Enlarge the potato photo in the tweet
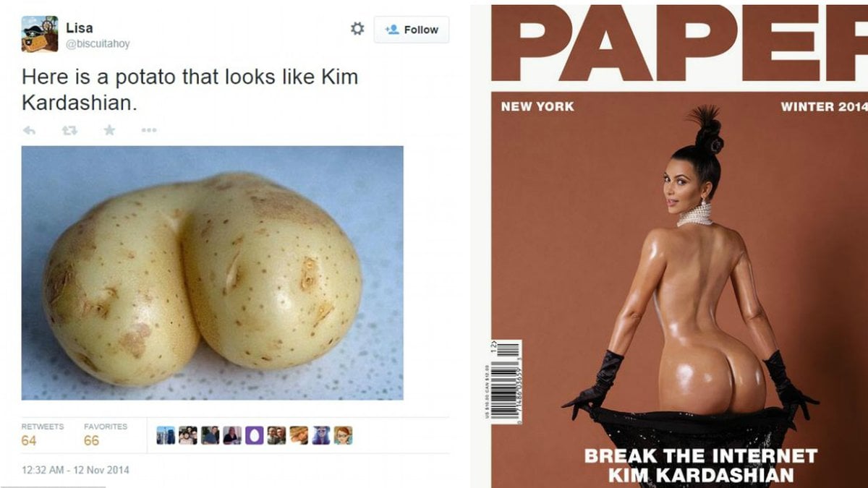The height and width of the screenshot is (488, 868). point(213,273)
